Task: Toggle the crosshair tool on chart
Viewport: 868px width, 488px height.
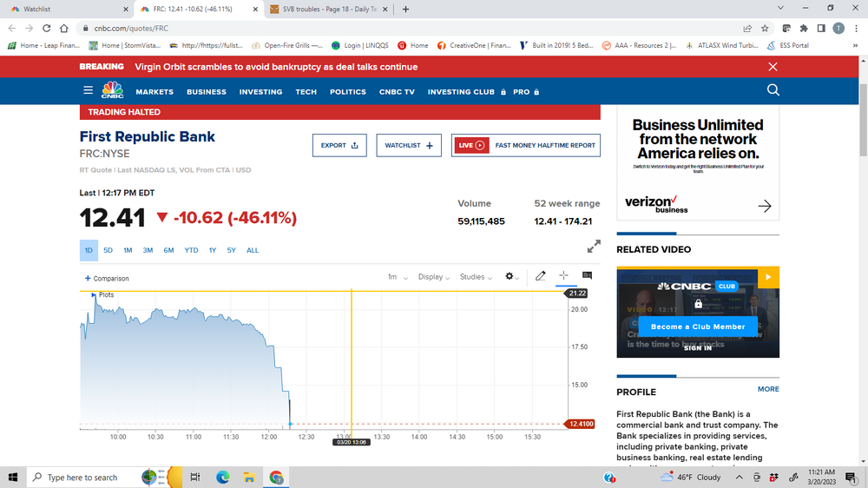Action: (x=563, y=276)
